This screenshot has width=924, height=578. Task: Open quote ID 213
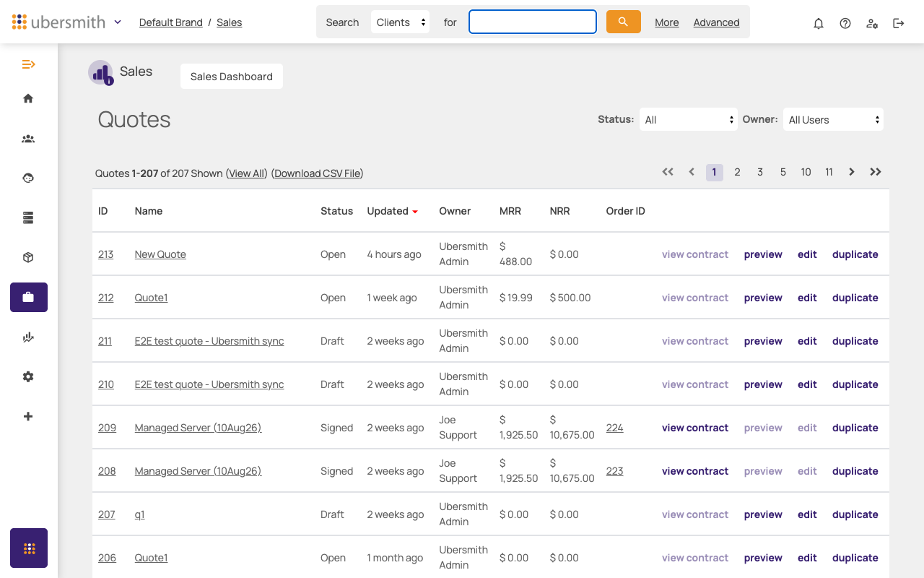coord(106,254)
